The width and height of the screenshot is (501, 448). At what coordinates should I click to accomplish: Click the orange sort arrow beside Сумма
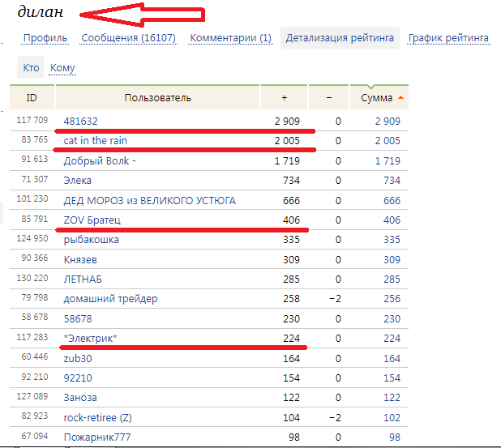click(x=400, y=98)
